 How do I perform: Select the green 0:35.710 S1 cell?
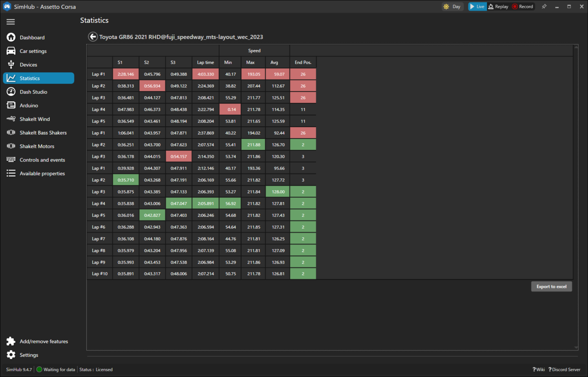[126, 180]
